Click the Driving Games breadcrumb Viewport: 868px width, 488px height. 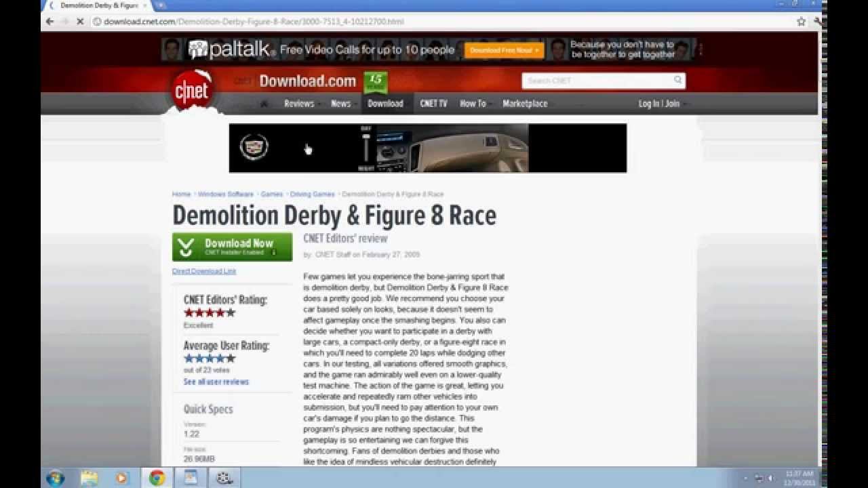(312, 195)
